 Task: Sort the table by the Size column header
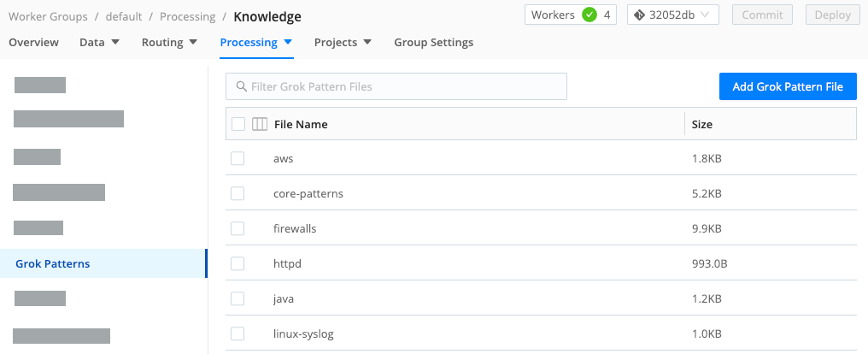pos(701,125)
